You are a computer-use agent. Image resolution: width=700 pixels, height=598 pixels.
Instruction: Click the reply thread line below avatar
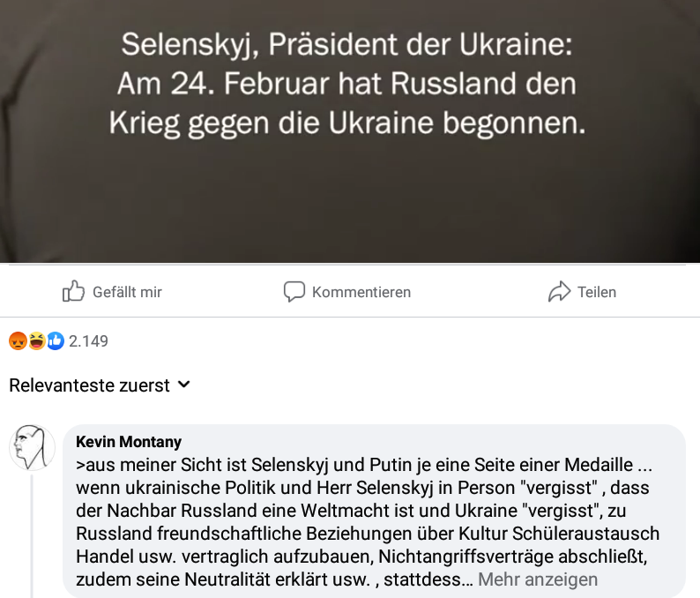pos(32,536)
